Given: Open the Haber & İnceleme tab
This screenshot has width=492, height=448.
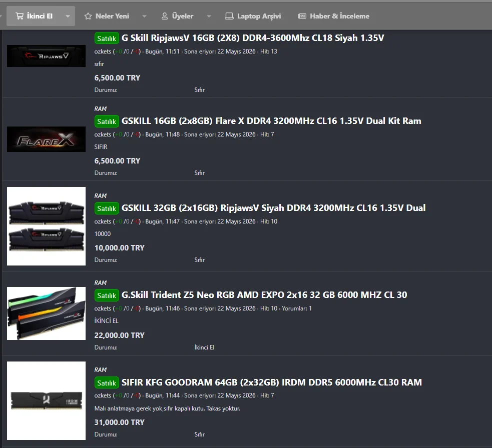Looking at the screenshot, I should [339, 16].
